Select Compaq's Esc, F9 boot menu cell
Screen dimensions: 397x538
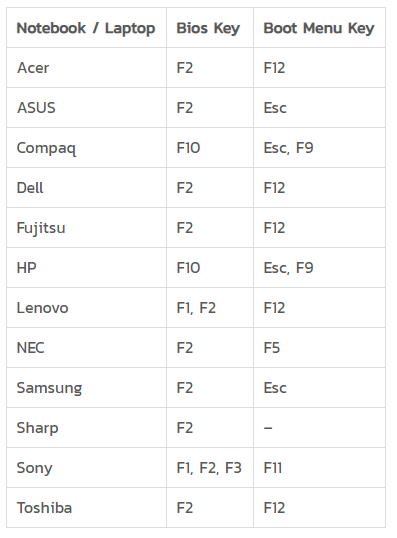click(x=319, y=148)
